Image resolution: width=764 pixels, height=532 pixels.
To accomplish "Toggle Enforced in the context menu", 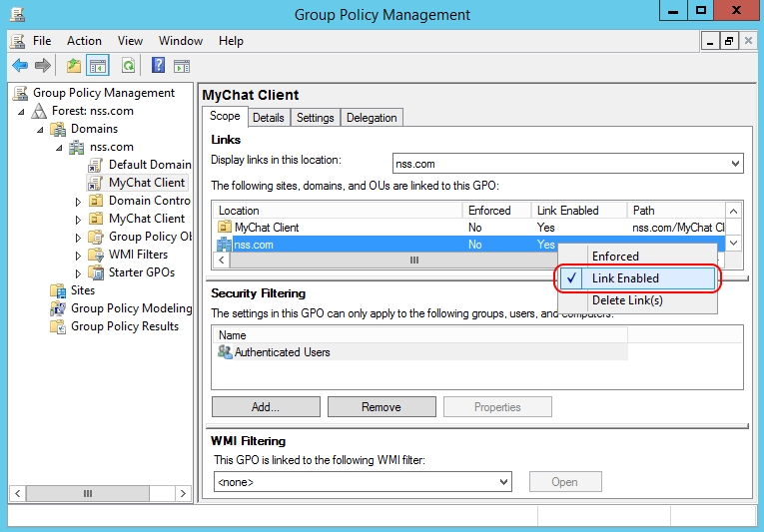I will 615,257.
